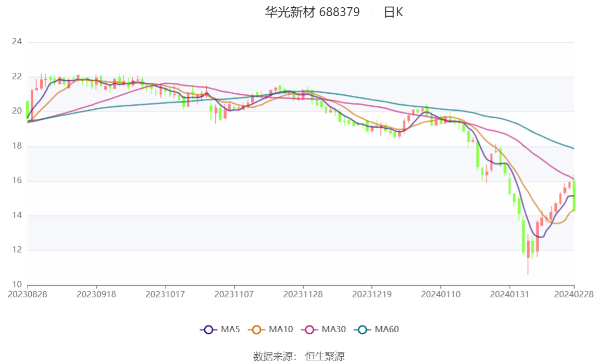598x364 pixels.
Task: Toggle the MA10 orange legend circle icon
Action: tap(256, 330)
